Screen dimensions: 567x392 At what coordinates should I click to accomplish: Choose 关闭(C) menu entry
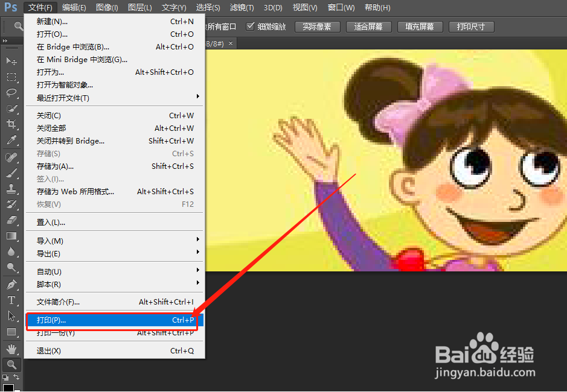pos(114,115)
